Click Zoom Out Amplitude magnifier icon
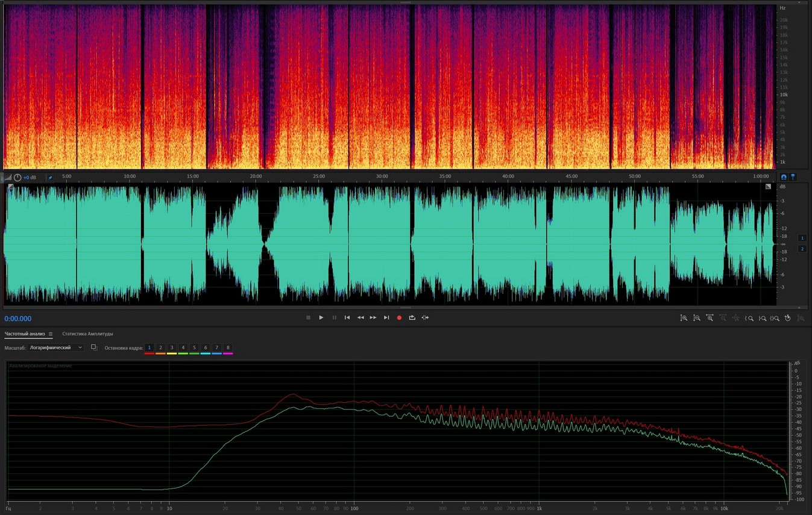Screen dimensions: 812x515 697,318
